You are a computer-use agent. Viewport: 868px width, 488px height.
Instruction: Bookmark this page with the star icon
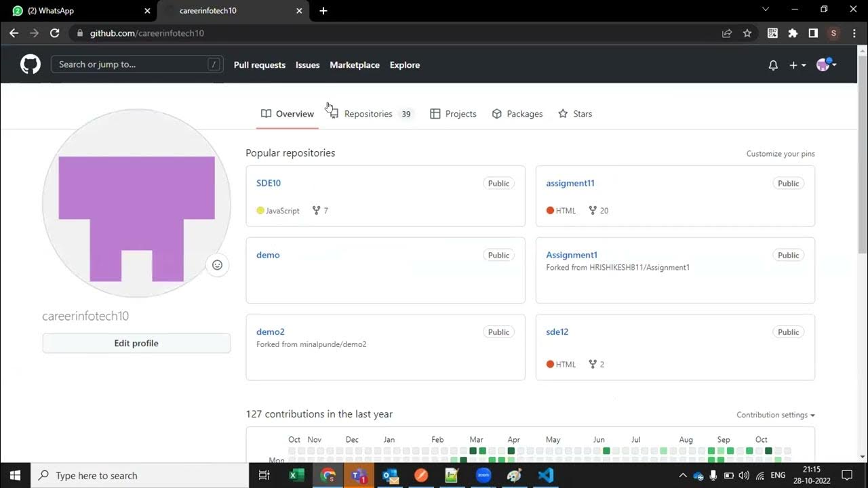pyautogui.click(x=747, y=33)
